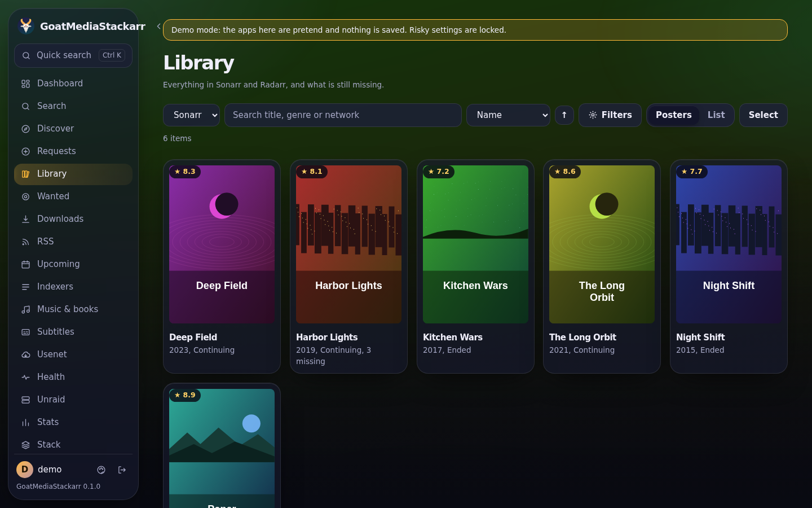Collapse the sidebar with the chevron arrow
812x508 pixels.
click(159, 26)
